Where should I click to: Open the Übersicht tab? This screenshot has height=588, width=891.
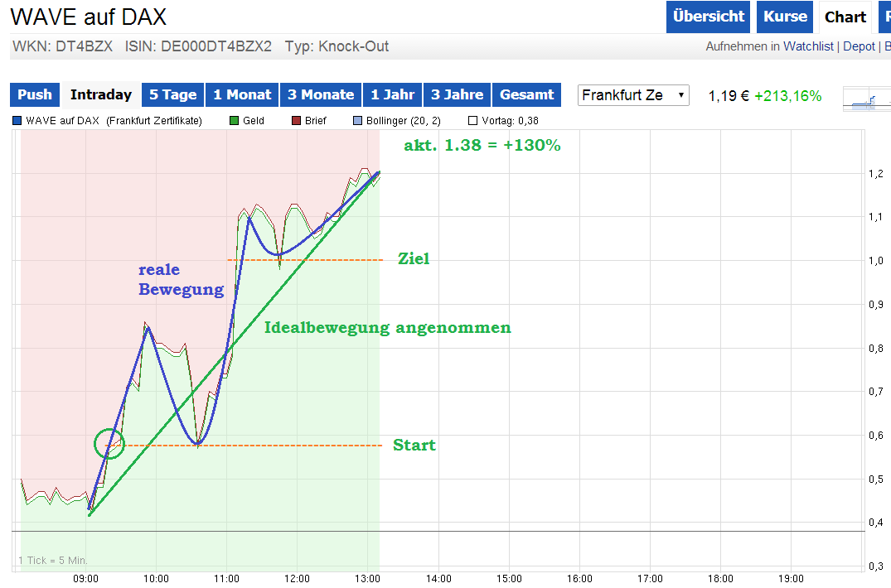tap(708, 17)
